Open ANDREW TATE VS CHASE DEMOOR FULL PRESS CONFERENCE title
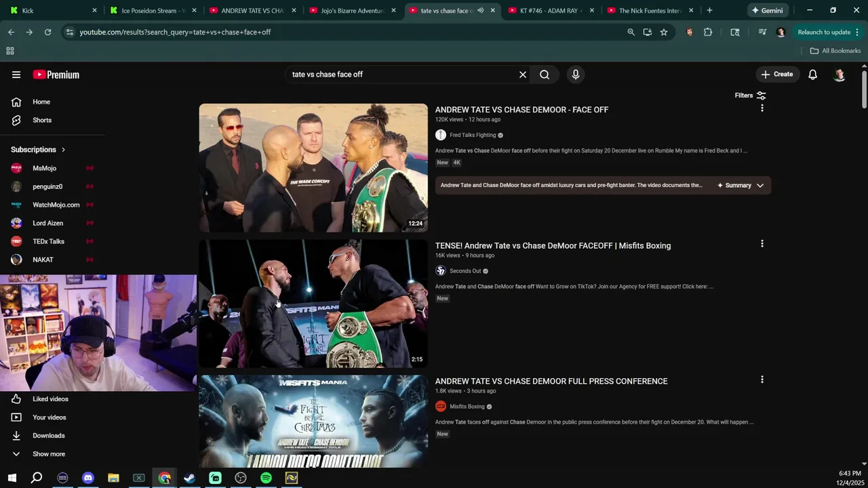868x488 pixels. pyautogui.click(x=551, y=381)
